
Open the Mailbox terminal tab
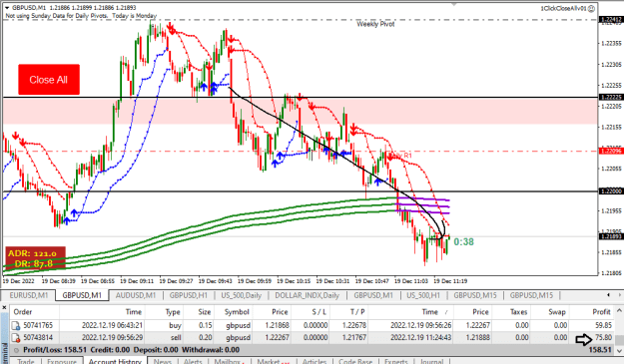point(229,361)
